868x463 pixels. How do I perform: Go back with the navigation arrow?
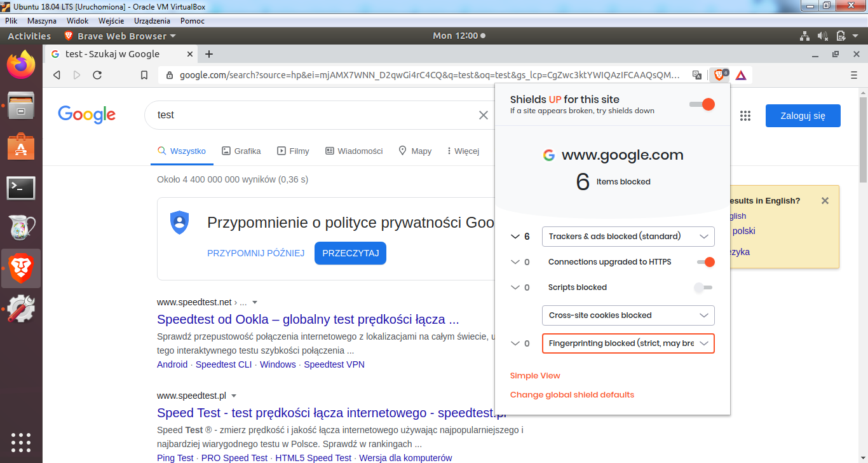tap(57, 75)
